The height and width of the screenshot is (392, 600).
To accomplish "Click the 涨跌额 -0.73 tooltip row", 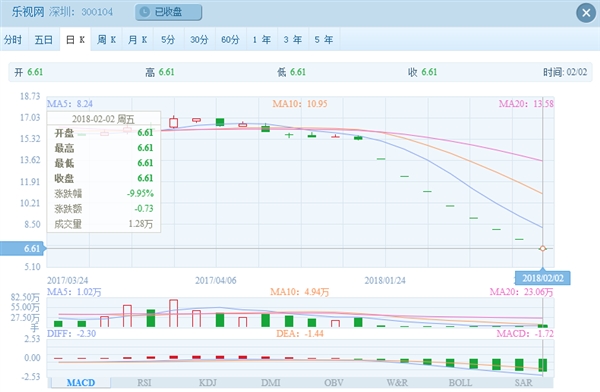I will click(x=104, y=209).
